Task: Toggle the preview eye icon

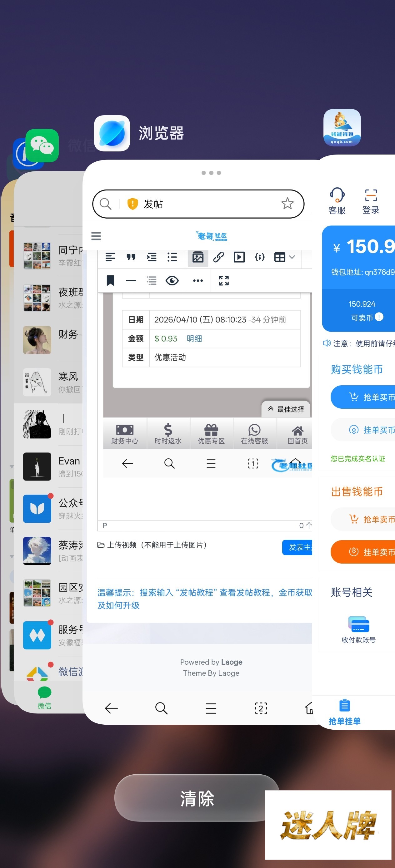Action: tap(172, 281)
